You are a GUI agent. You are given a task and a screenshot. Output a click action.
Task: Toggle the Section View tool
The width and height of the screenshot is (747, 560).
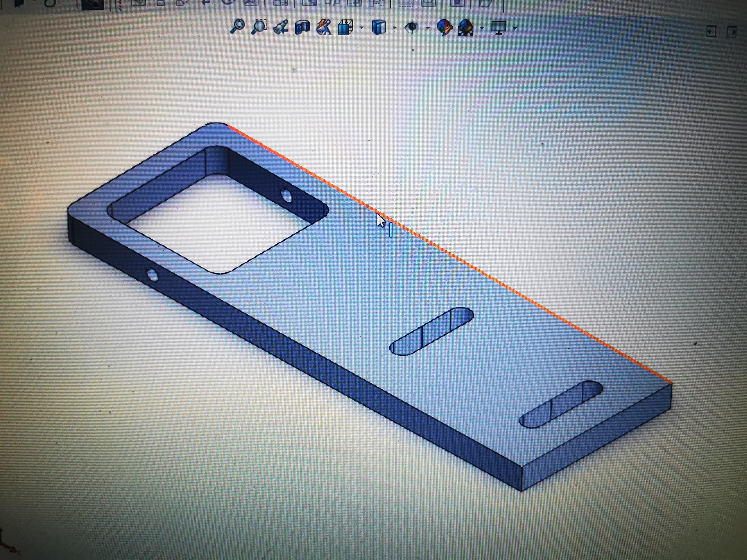(x=302, y=27)
